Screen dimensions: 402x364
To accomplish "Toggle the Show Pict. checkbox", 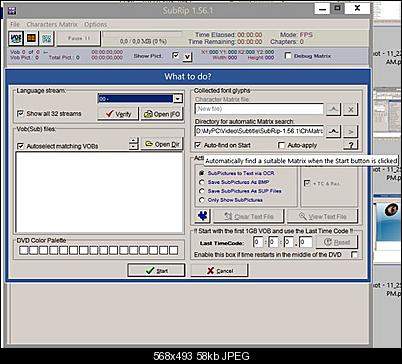I will (176, 55).
